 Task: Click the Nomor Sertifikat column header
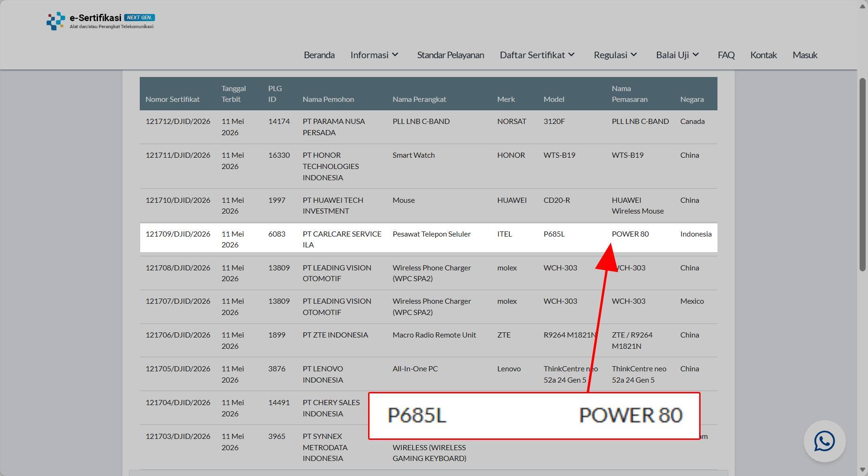click(172, 99)
